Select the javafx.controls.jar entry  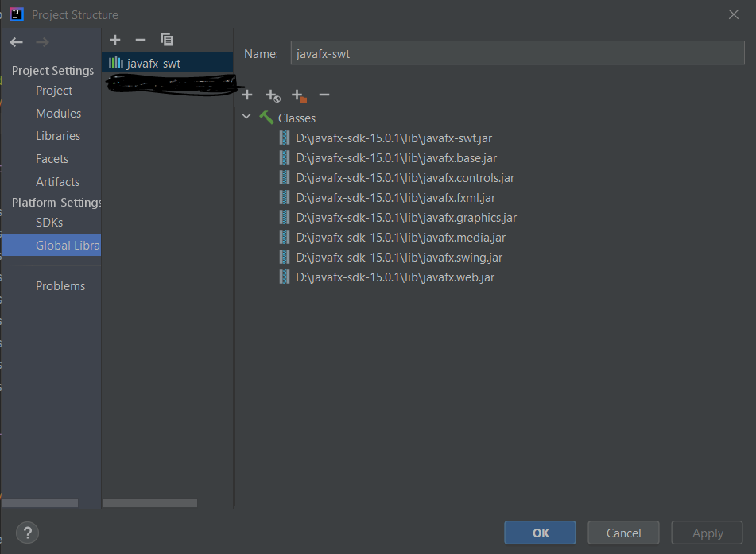405,177
